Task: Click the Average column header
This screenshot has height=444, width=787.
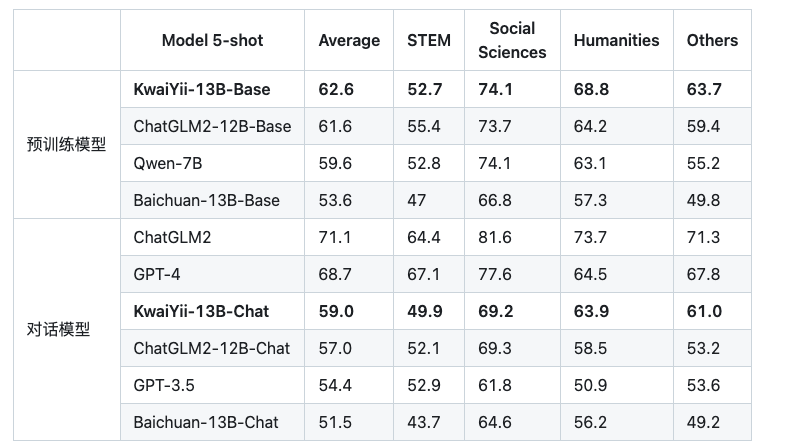Action: pyautogui.click(x=349, y=40)
